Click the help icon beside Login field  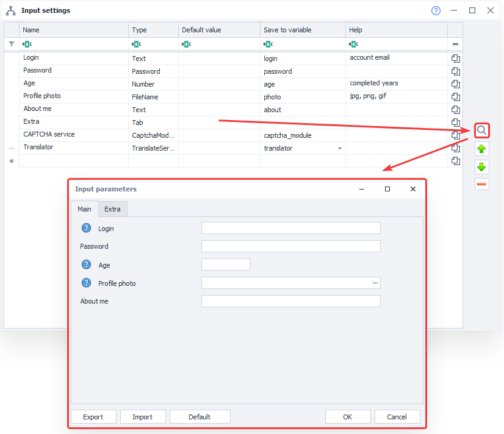click(x=86, y=229)
